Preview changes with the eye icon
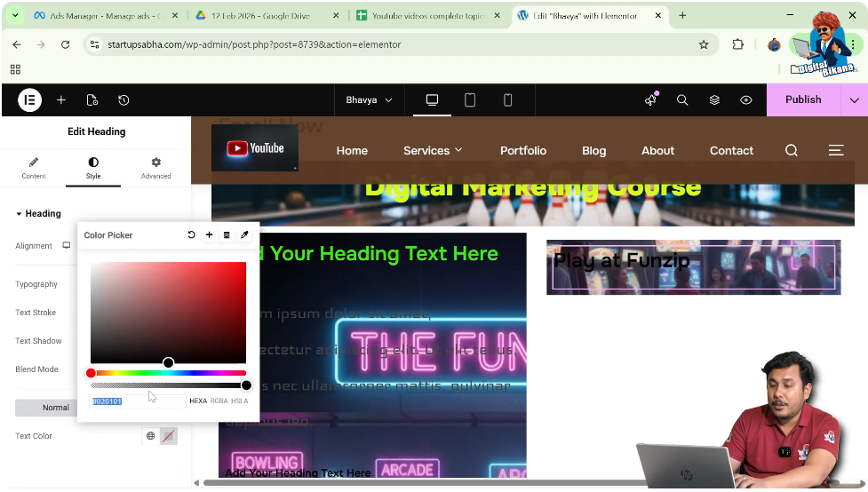 click(x=745, y=100)
